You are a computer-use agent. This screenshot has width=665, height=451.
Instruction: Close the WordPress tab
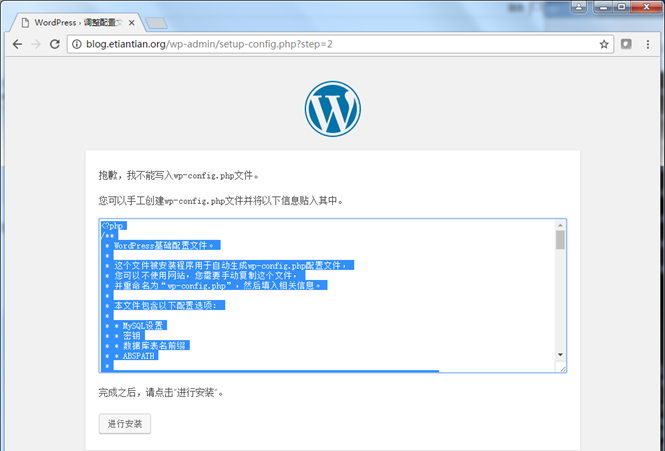131,23
